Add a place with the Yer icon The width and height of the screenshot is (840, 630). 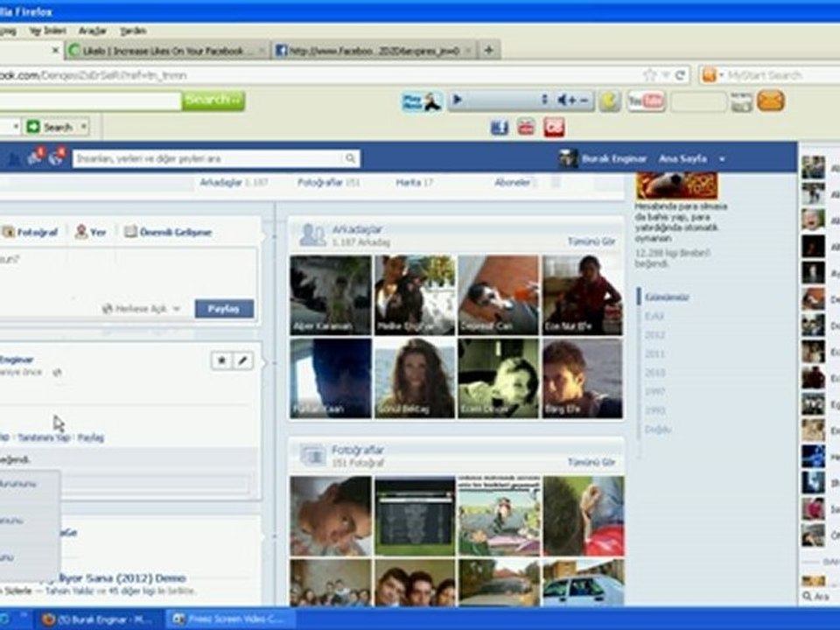80,231
